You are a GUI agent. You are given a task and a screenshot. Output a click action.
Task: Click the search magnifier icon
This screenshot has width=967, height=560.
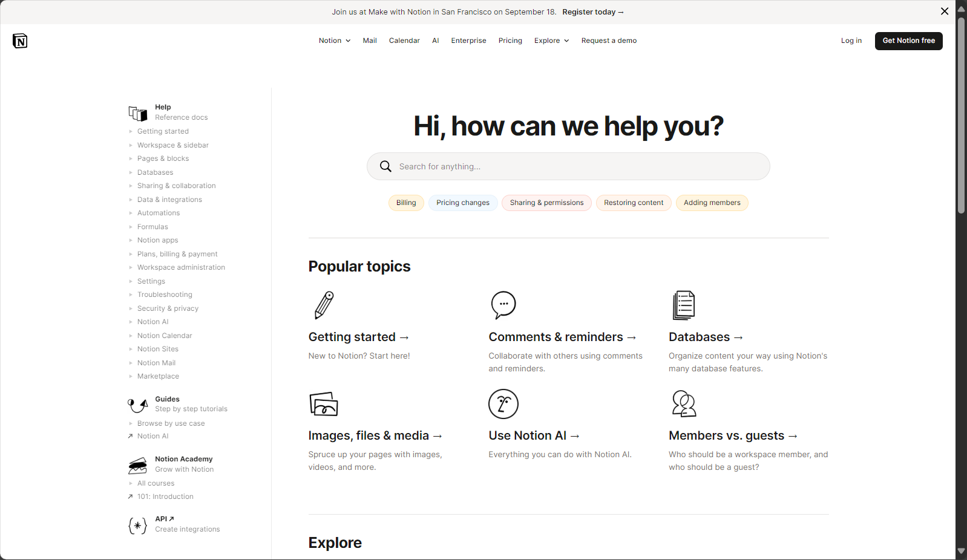click(385, 166)
